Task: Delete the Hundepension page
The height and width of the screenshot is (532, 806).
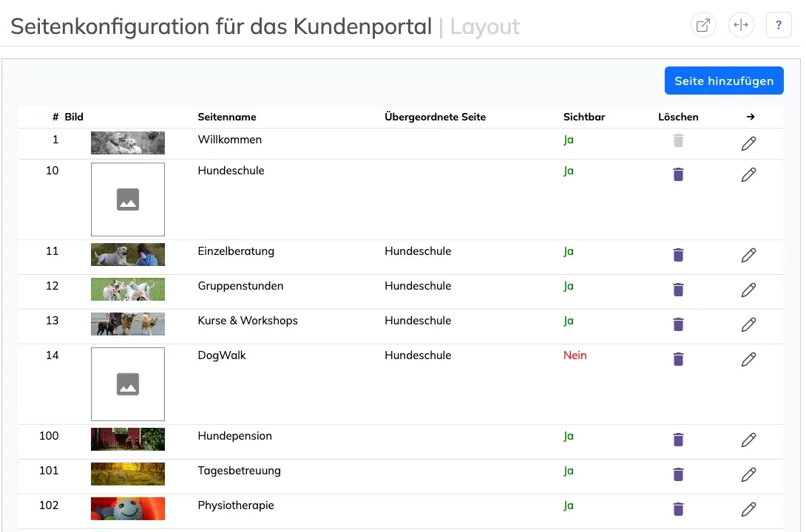Action: pyautogui.click(x=678, y=440)
